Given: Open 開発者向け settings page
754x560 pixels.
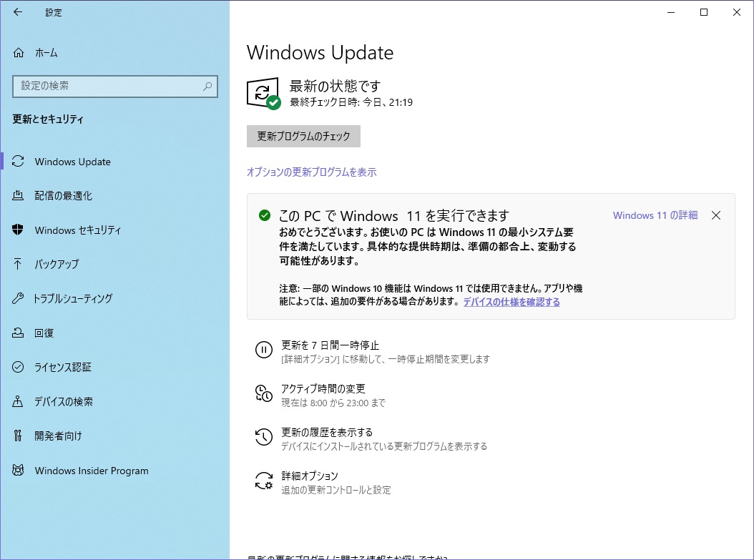Looking at the screenshot, I should pyautogui.click(x=115, y=436).
